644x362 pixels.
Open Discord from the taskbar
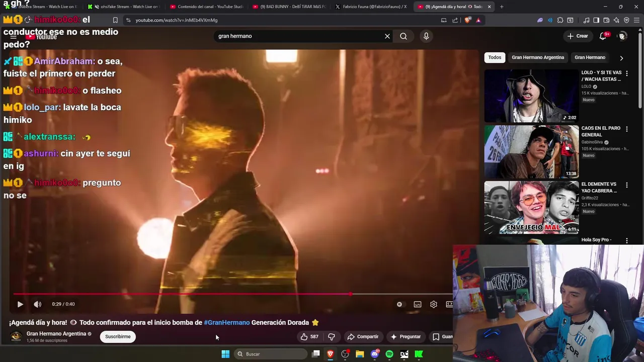tap(374, 354)
